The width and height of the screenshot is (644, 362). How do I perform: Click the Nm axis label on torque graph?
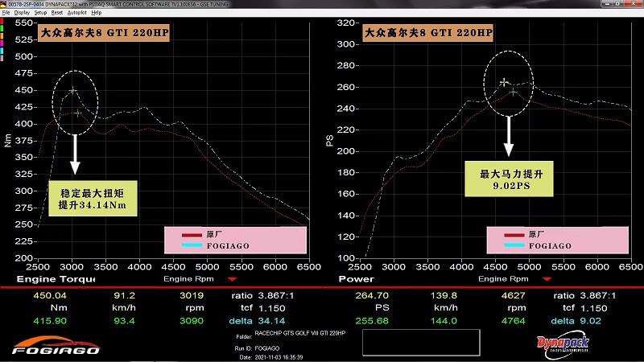8,140
